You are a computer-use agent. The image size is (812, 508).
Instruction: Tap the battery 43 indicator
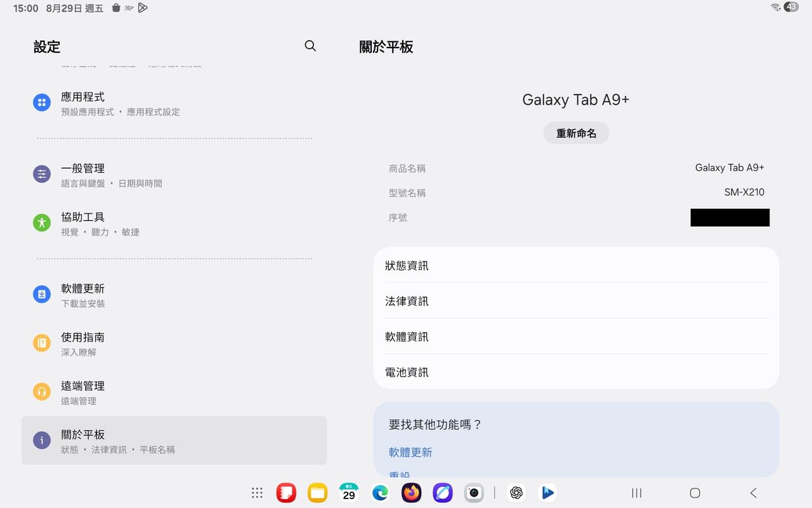coord(791,7)
